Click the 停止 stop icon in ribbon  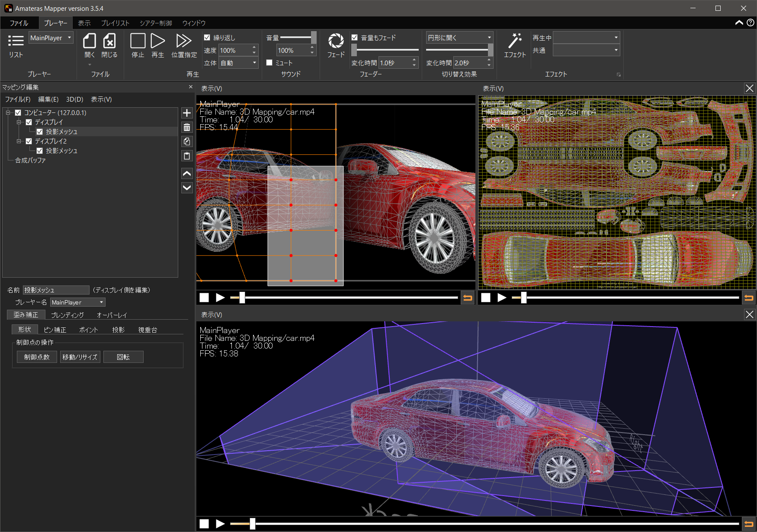pyautogui.click(x=138, y=41)
